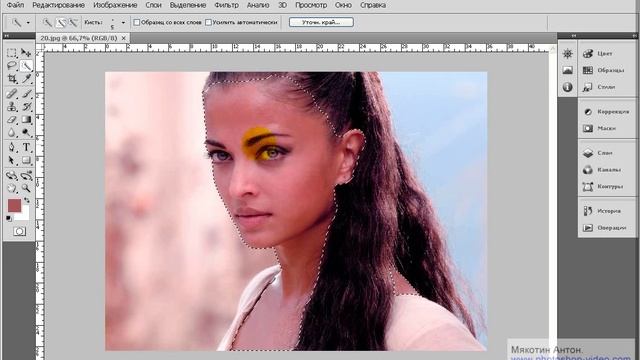The height and width of the screenshot is (360, 640).
Task: Open the Фильтр menu
Action: click(x=227, y=5)
